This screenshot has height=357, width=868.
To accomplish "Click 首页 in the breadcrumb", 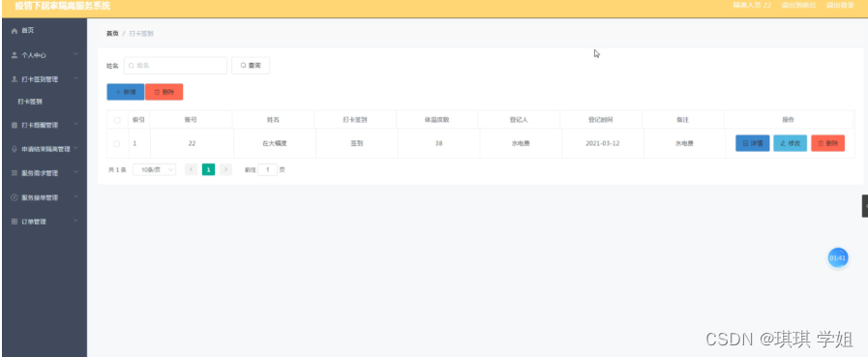I will pos(112,34).
